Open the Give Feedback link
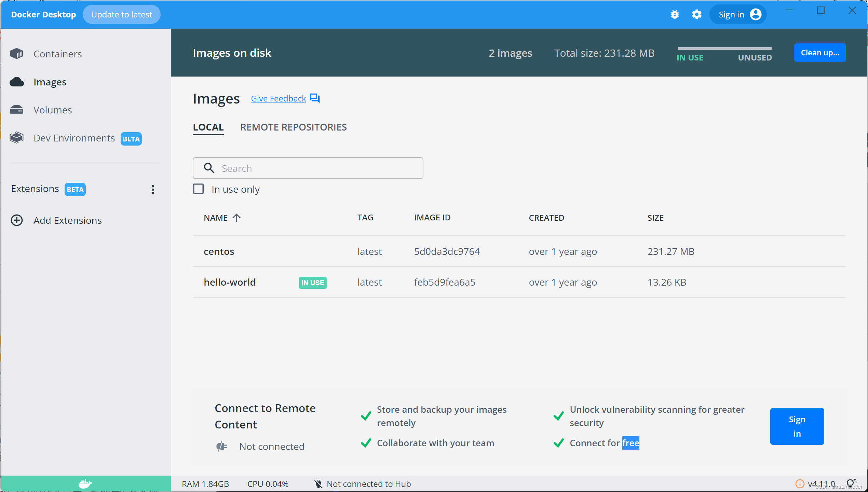The width and height of the screenshot is (868, 492). click(279, 98)
